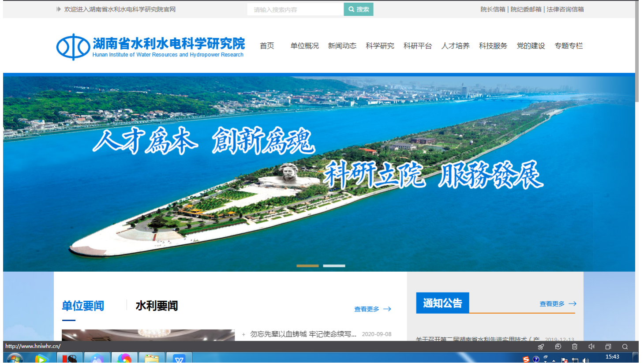Open the 科学研究 navigation menu

[380, 46]
